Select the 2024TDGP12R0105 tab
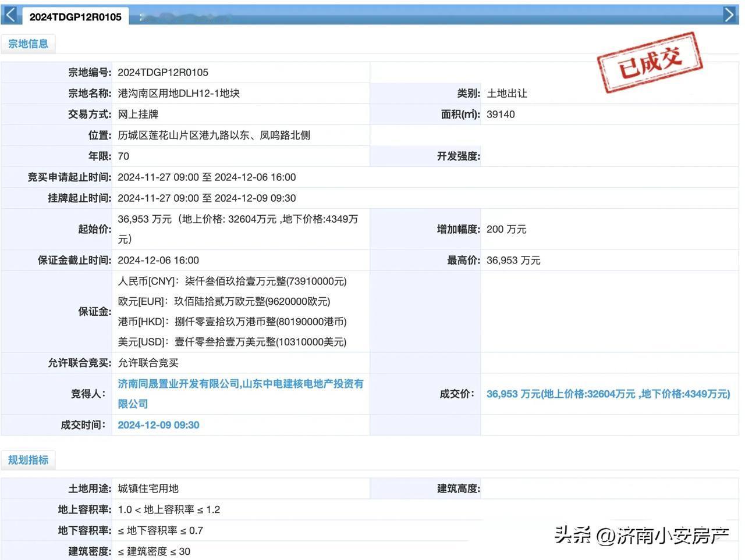Screen dimensions: 745x560 pyautogui.click(x=76, y=17)
